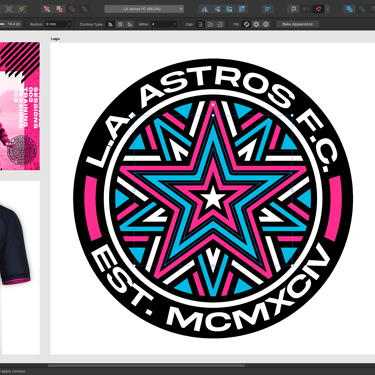375x375 pixels.
Task: Flip the selection vertically
Action: (217, 9)
